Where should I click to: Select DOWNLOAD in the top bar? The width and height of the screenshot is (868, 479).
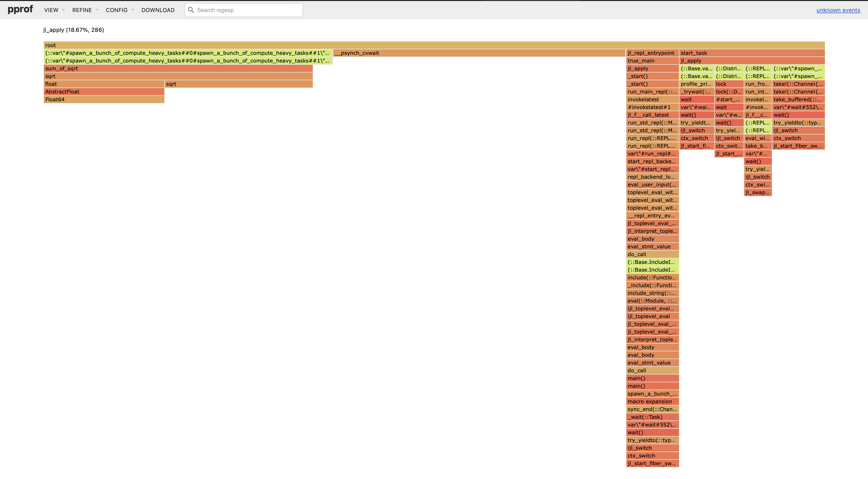[x=158, y=10]
